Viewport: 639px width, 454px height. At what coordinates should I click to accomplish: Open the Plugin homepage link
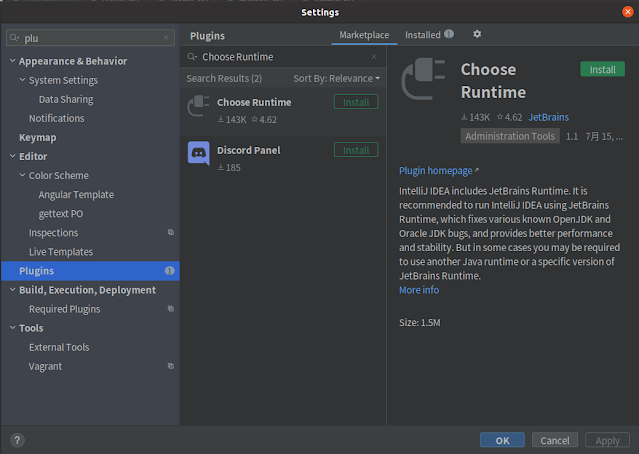pos(436,171)
